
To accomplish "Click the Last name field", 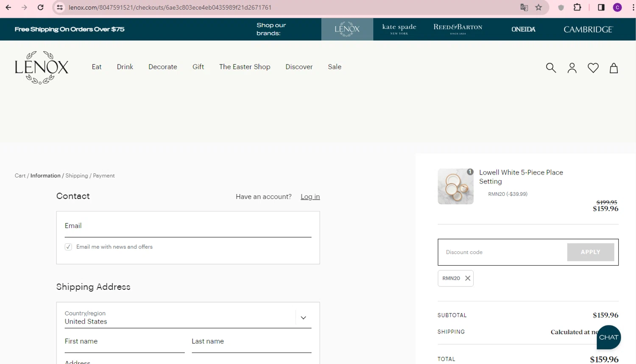I will (x=251, y=342).
